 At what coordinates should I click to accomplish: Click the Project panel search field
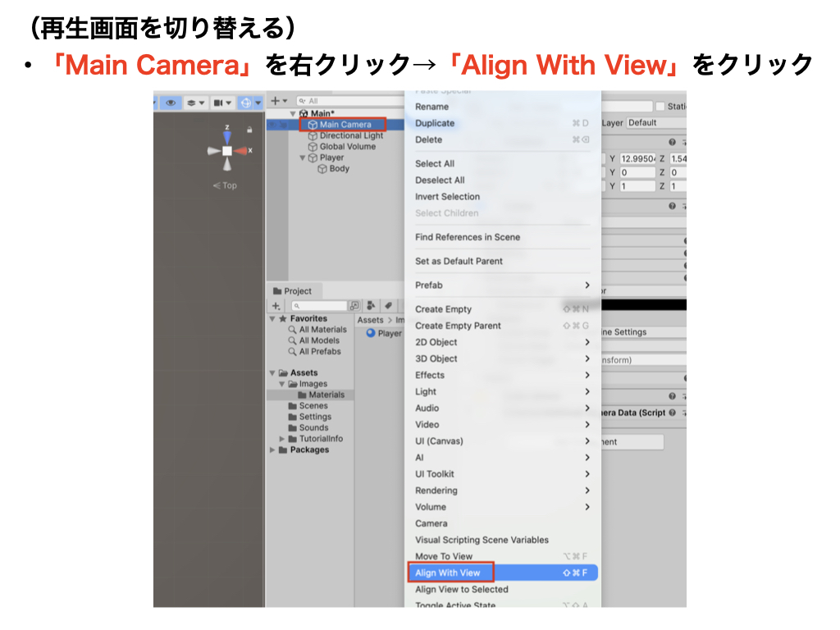(319, 306)
